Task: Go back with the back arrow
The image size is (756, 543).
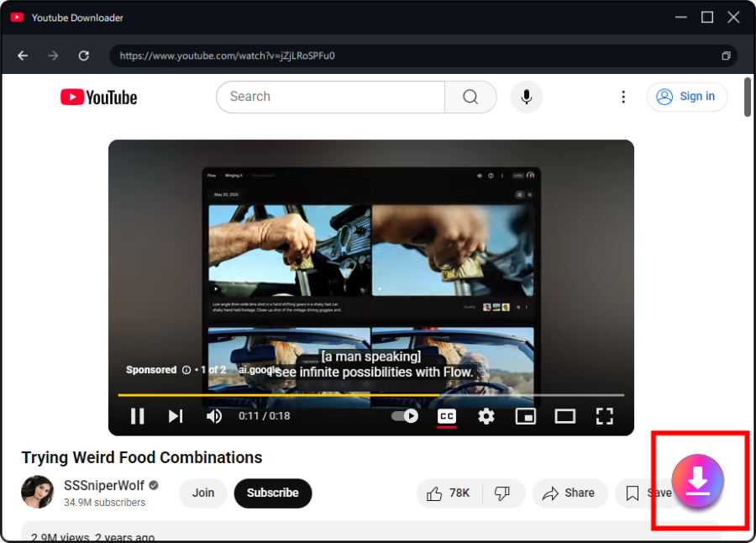Action: (23, 56)
